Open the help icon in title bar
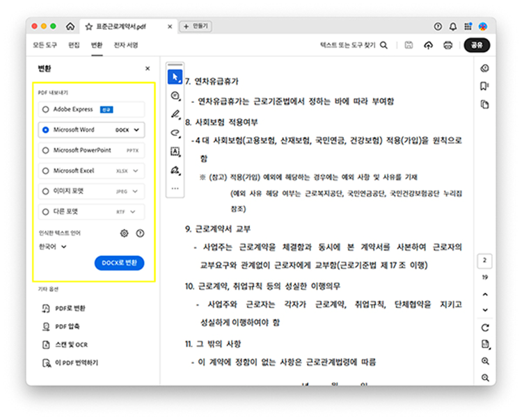This screenshot has width=522, height=420. coord(438,26)
